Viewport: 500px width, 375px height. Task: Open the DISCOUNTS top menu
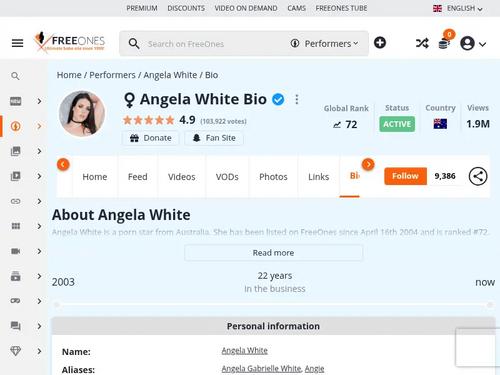[x=186, y=8]
